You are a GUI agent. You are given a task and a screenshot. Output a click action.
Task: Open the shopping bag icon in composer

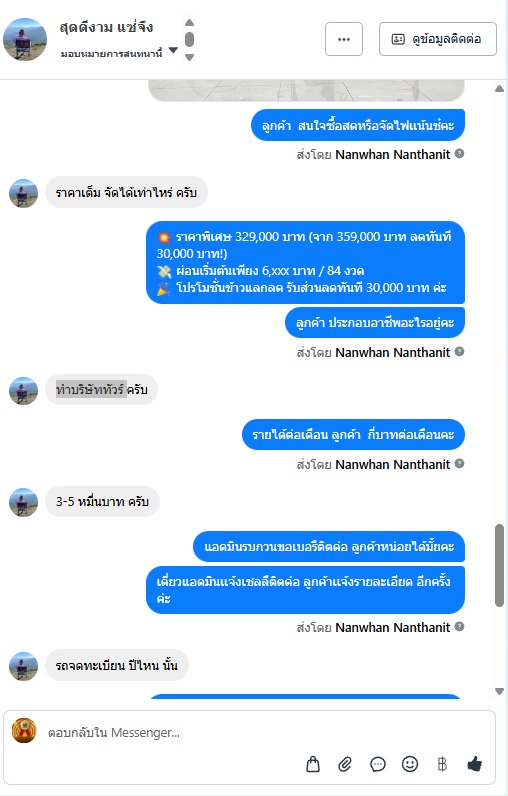pos(313,764)
